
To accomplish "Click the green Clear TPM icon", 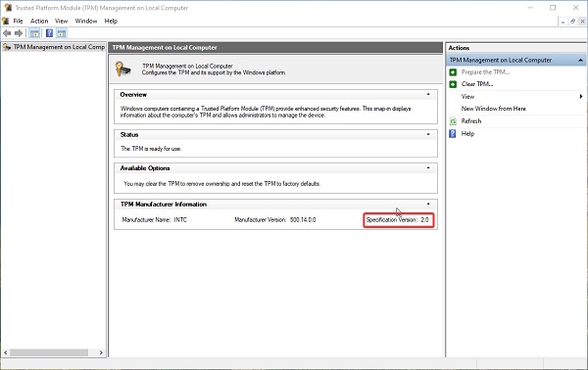I will pyautogui.click(x=453, y=84).
